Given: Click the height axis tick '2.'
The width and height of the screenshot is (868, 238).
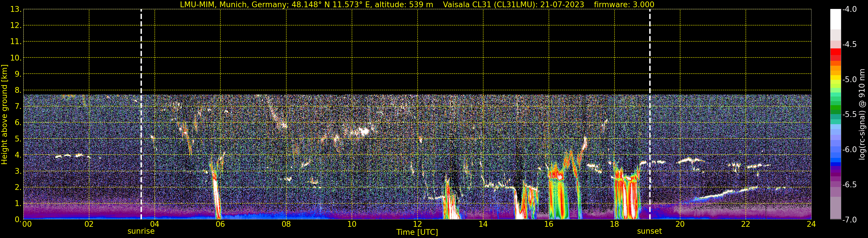Looking at the screenshot, I should coord(18,187).
